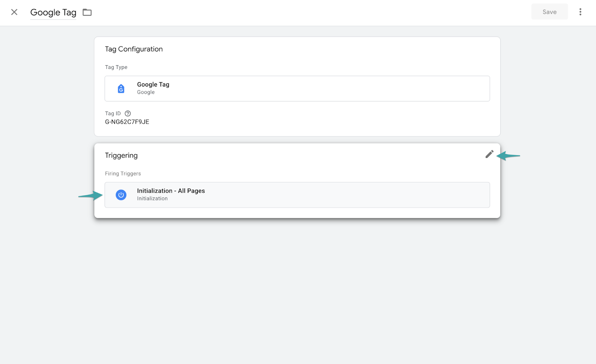The height and width of the screenshot is (364, 596).
Task: Click the Tag Type label
Action: click(x=116, y=67)
